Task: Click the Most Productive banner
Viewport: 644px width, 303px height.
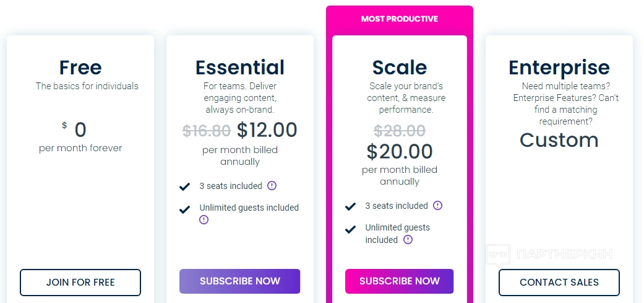Action: point(400,19)
